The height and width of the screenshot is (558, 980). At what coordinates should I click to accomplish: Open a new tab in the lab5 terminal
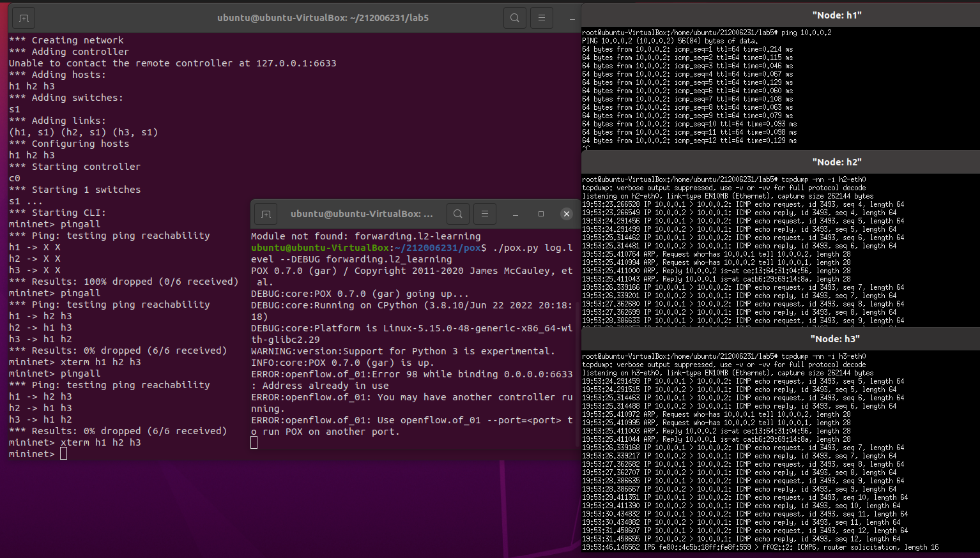[x=24, y=19]
